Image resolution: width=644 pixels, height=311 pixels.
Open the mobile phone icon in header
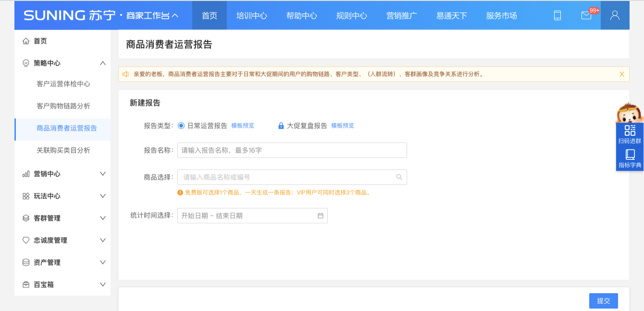tap(557, 15)
